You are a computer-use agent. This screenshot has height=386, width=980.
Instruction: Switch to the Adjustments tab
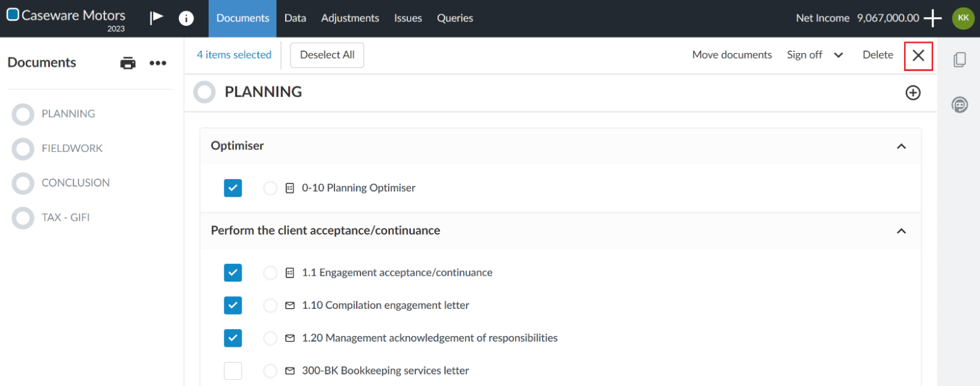tap(350, 18)
